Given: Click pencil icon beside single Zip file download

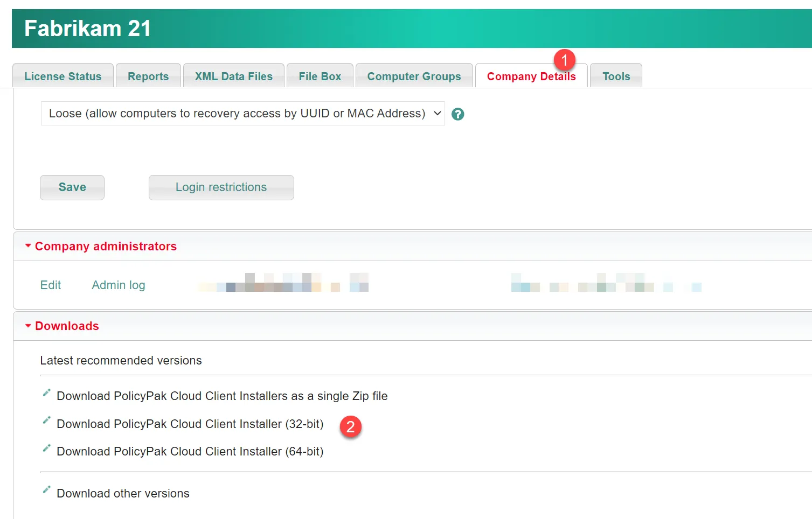Looking at the screenshot, I should [47, 393].
